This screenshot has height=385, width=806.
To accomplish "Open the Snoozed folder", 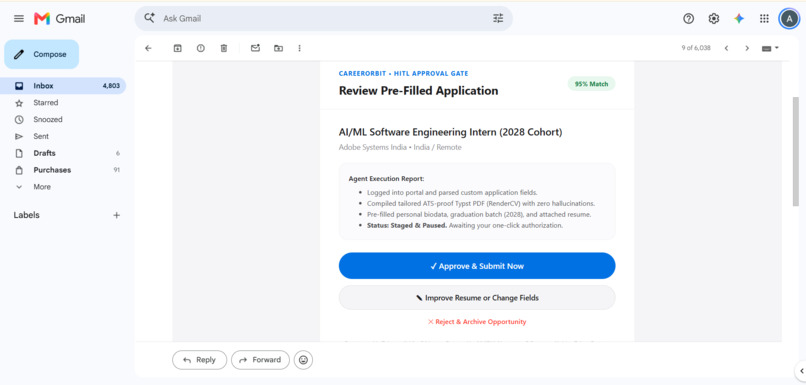I will pos(63,119).
